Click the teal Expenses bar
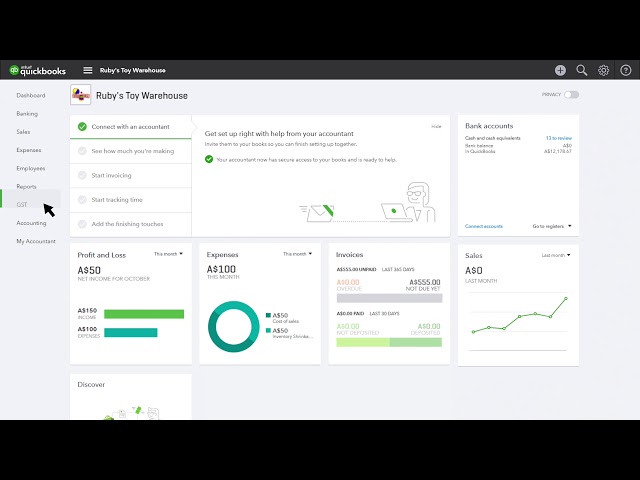This screenshot has width=640, height=480. 131,333
